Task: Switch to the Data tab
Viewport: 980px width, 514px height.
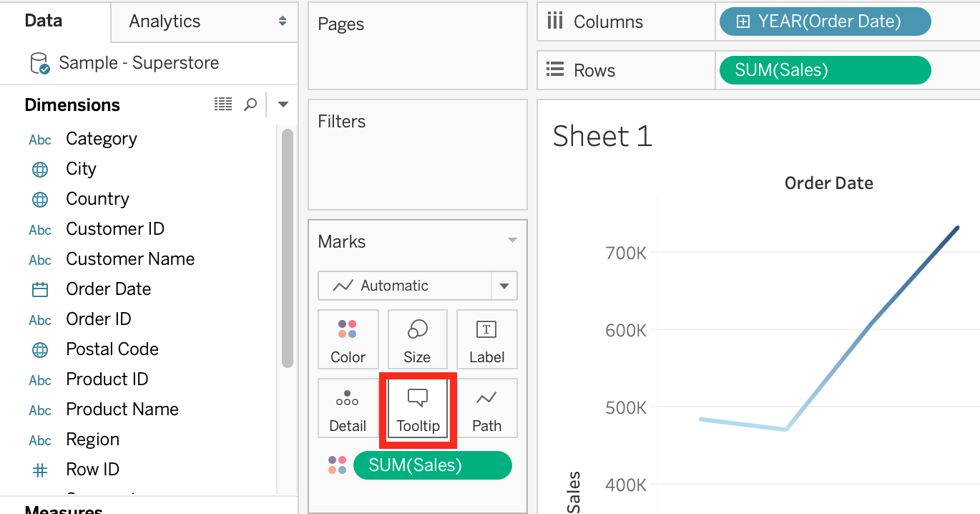Action: coord(44,21)
